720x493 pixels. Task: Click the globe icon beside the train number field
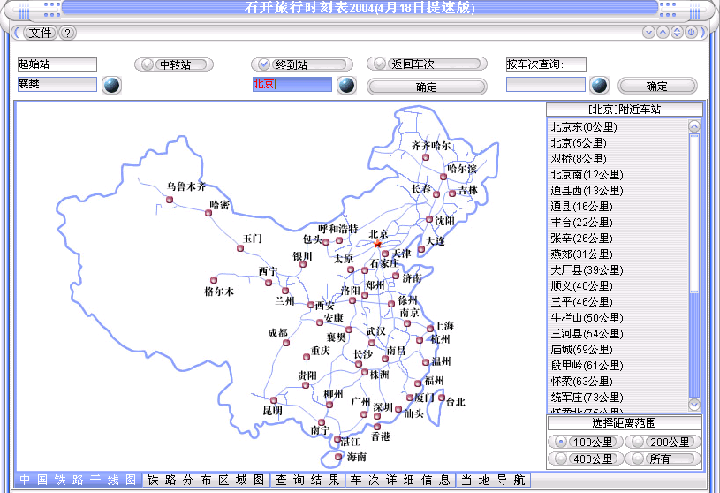click(599, 85)
